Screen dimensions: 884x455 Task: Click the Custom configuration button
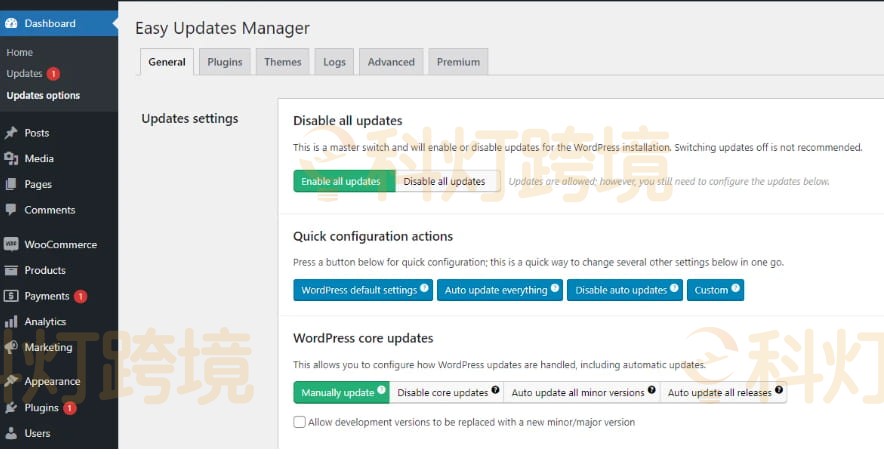715,290
